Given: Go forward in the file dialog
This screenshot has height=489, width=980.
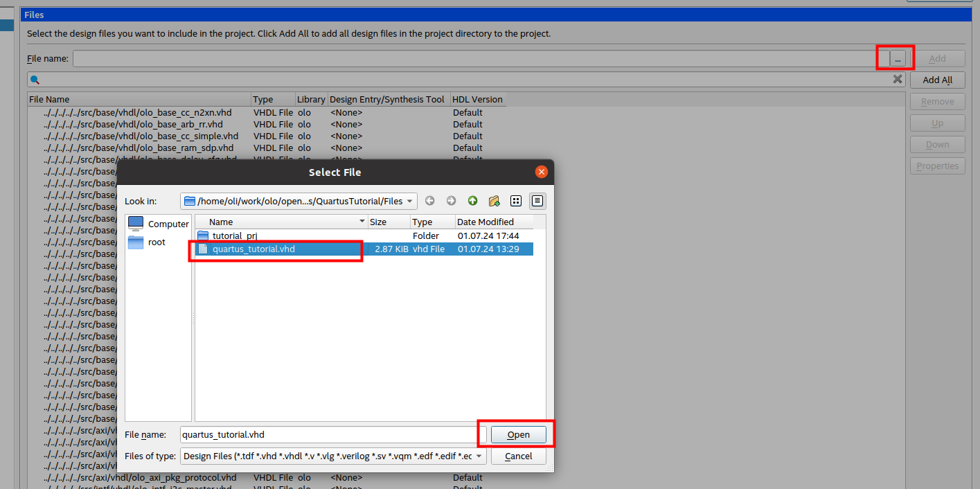Looking at the screenshot, I should (x=452, y=201).
